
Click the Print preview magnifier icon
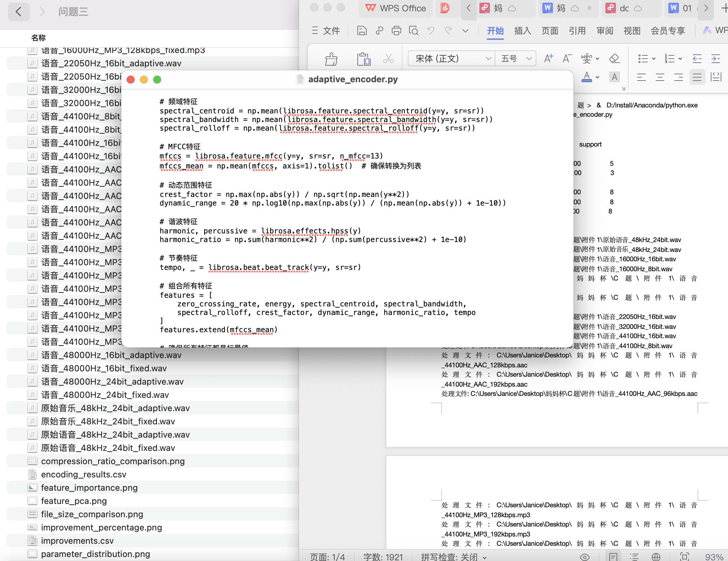(414, 31)
